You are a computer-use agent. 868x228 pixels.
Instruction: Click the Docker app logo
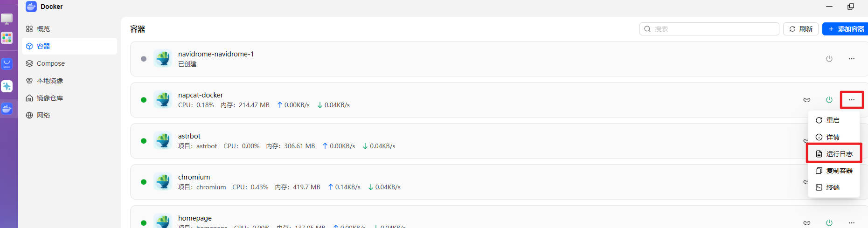point(31,7)
